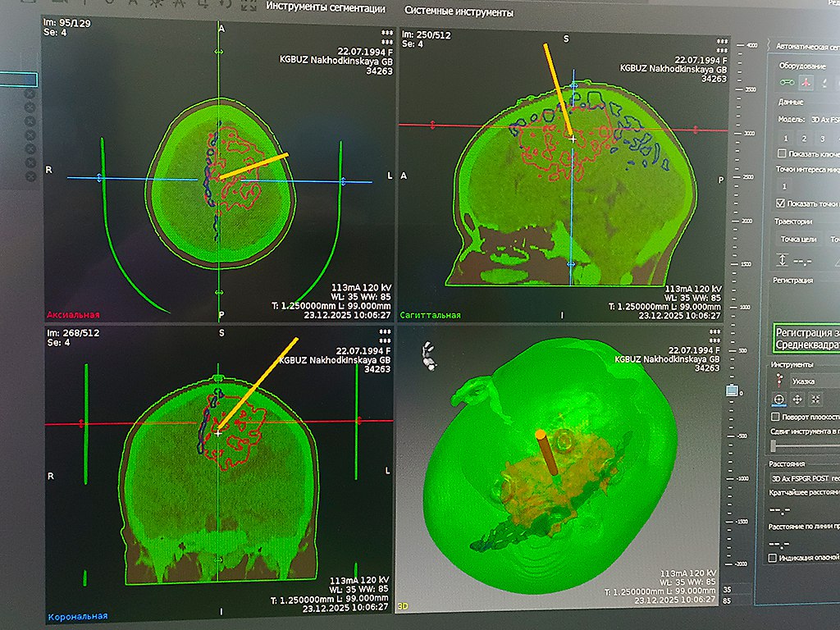Open the Инструменты сегментации tab
840x630 pixels.
point(326,9)
